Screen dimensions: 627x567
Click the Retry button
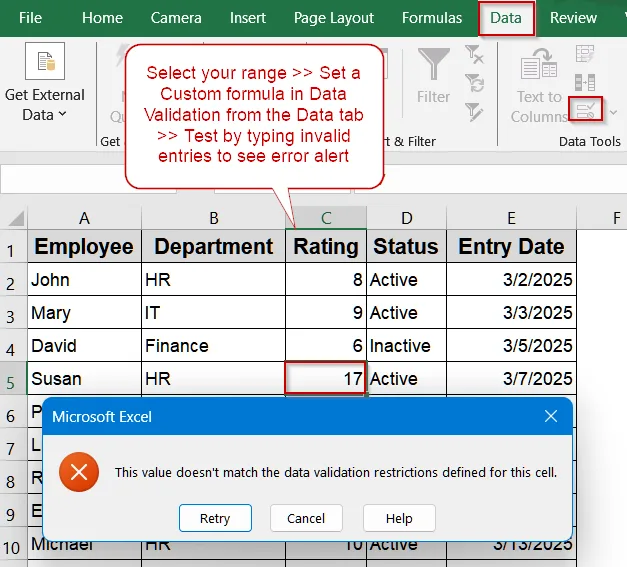[x=215, y=518]
